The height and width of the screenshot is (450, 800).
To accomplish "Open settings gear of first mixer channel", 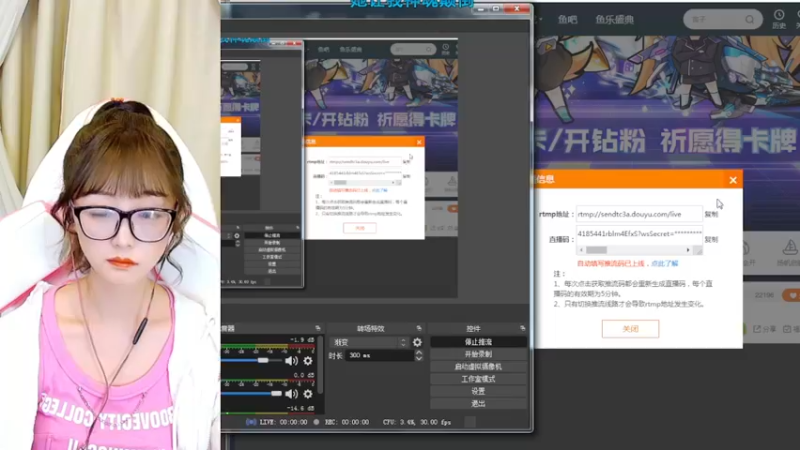I will pyautogui.click(x=308, y=361).
